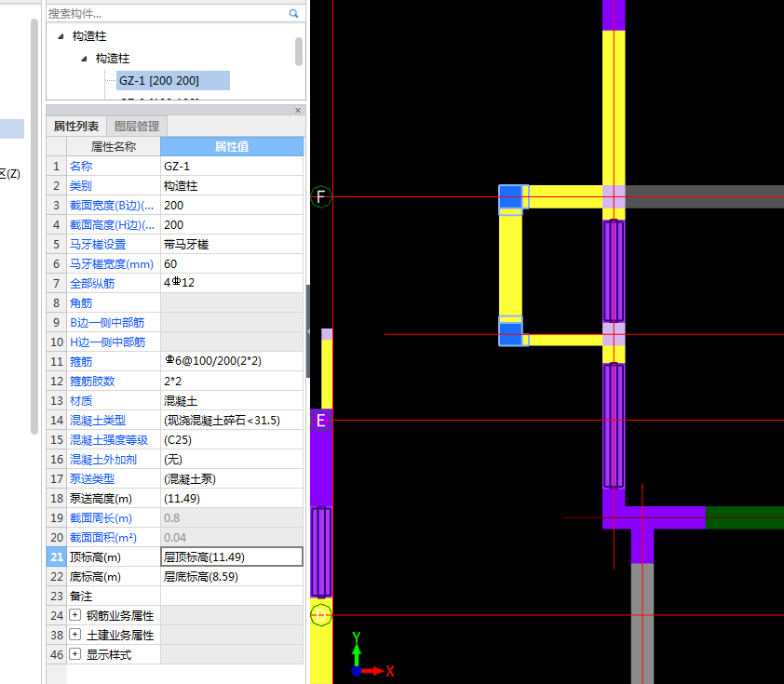Viewport: 784px width, 684px height.
Task: Click axis label F bubble
Action: point(321,197)
